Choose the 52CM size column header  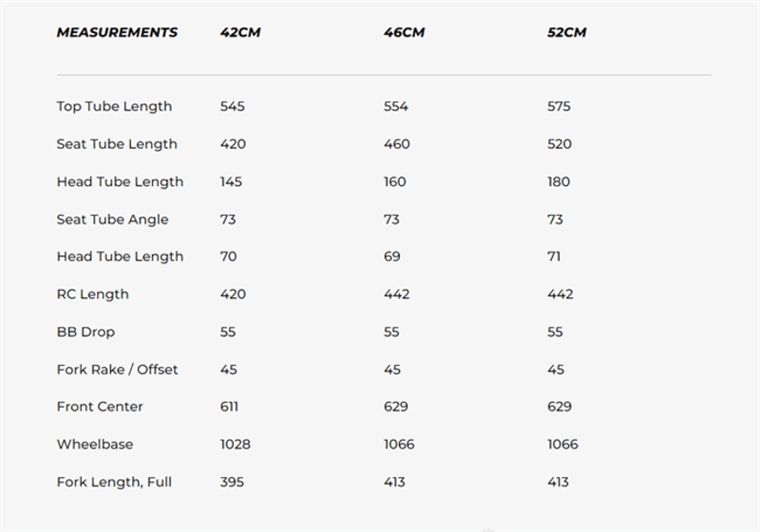(x=567, y=32)
